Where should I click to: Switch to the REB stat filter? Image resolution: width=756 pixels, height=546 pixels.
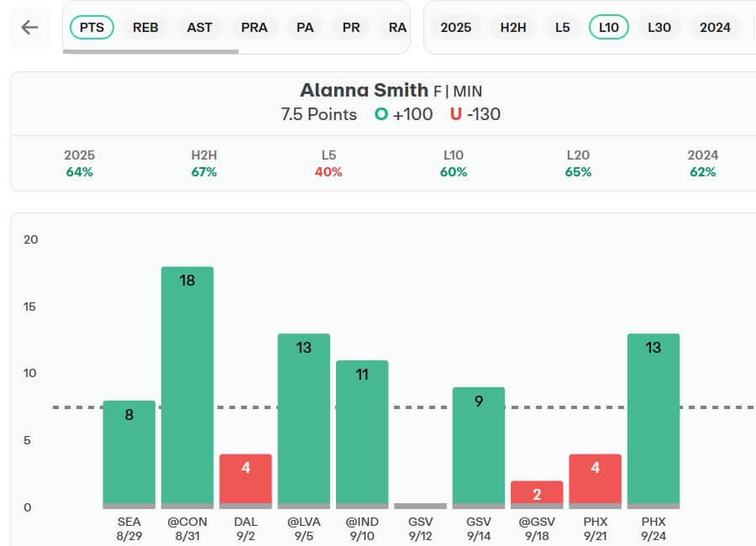point(145,28)
